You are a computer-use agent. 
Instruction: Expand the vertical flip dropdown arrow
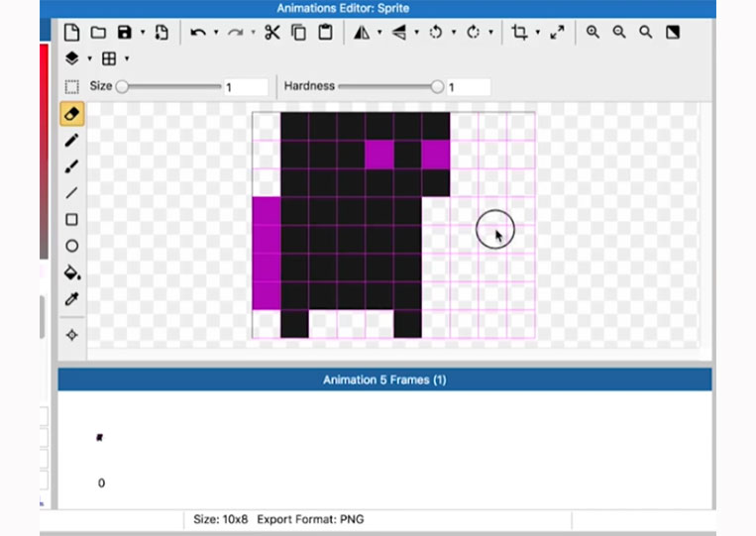(x=416, y=33)
